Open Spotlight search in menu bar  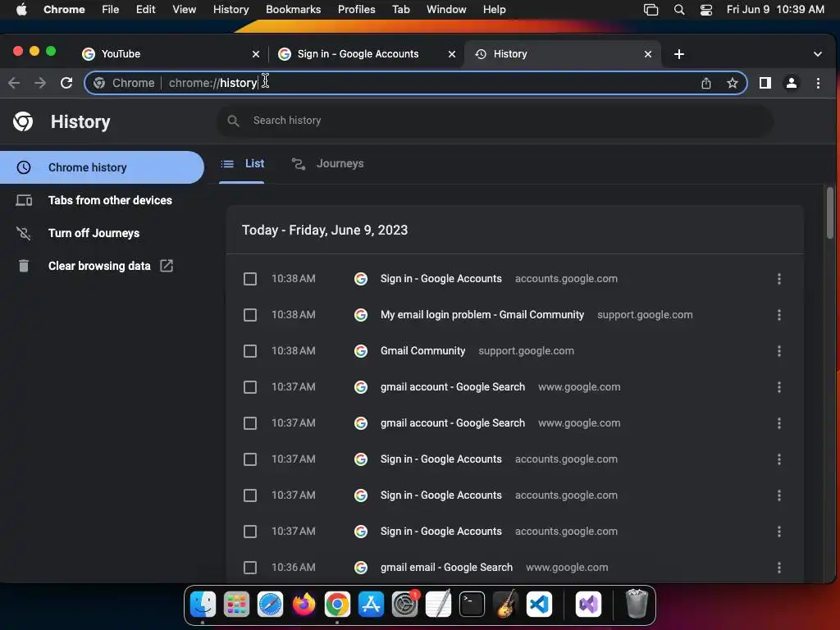678,10
